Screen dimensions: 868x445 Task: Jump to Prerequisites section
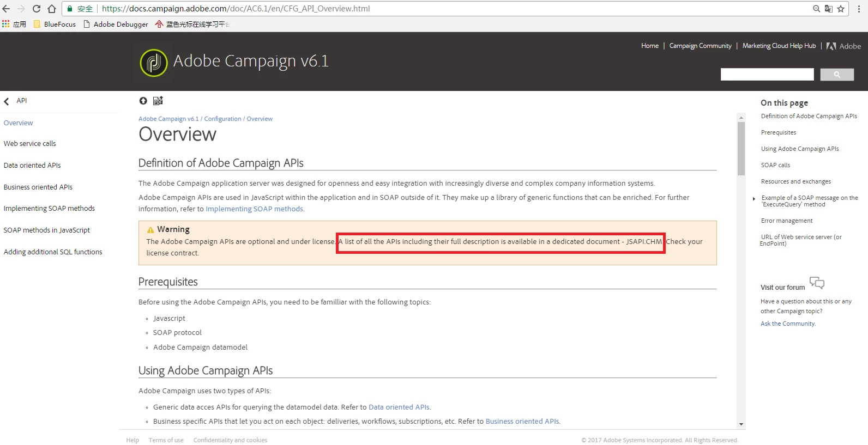(779, 132)
